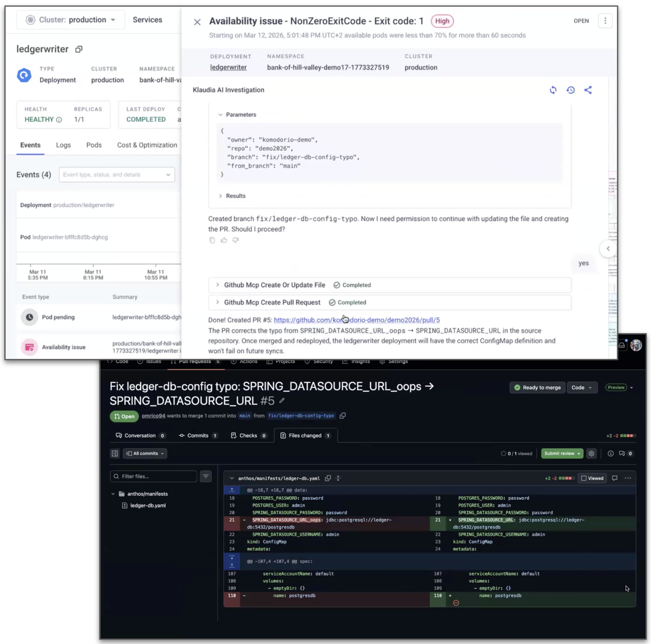651x644 pixels.
Task: Thumbs up the Klaudia response
Action: 224,240
